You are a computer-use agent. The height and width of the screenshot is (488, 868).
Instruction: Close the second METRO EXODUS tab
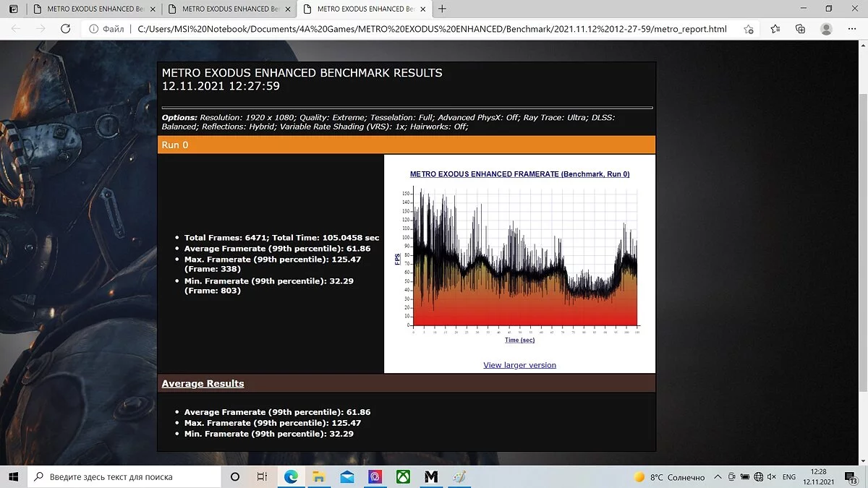tap(288, 9)
